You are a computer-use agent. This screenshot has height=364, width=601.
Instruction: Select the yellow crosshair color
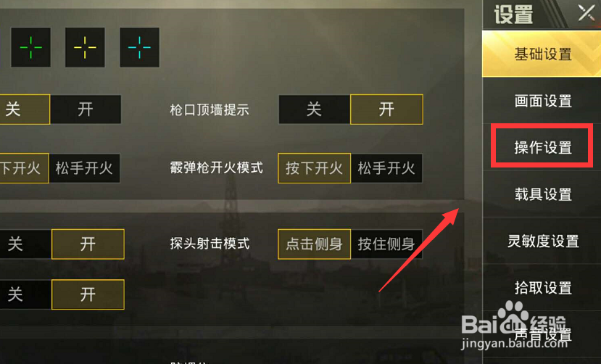[x=85, y=47]
